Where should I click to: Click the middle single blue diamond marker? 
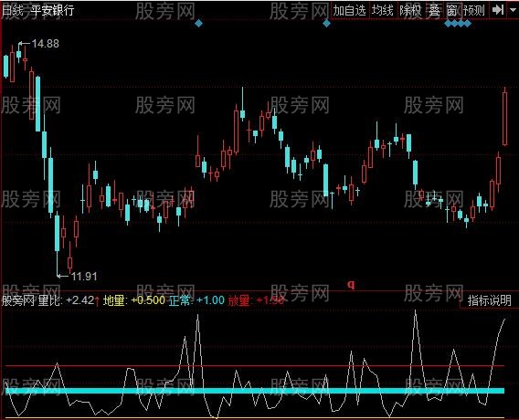pyautogui.click(x=326, y=23)
